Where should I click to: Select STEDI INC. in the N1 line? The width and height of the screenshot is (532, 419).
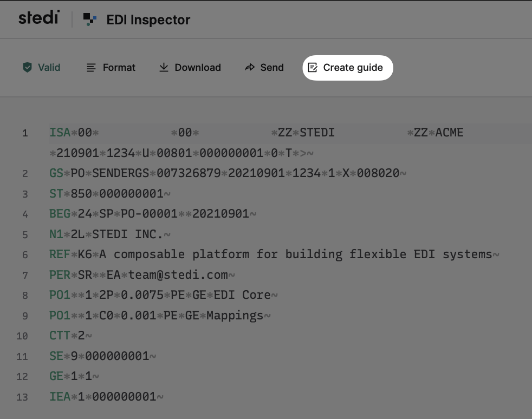(127, 234)
